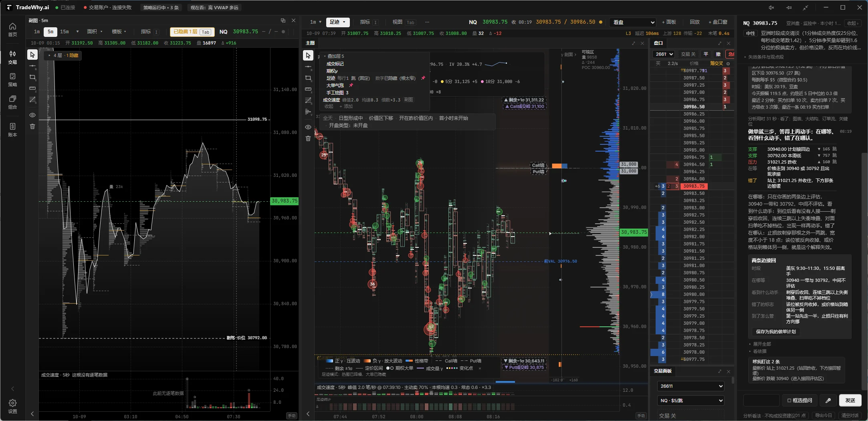Switch to the 策略 strategy section
The image size is (868, 421).
click(12, 80)
